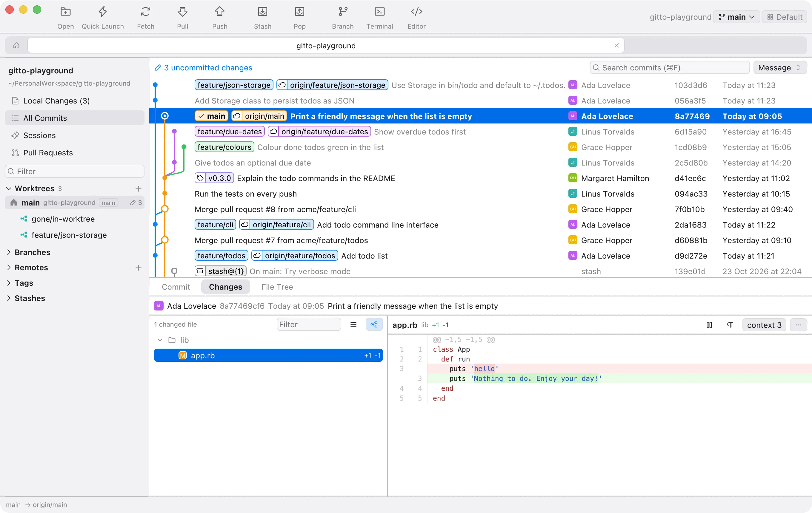812x513 pixels.
Task: Expand the Remotes section
Action: pos(9,268)
